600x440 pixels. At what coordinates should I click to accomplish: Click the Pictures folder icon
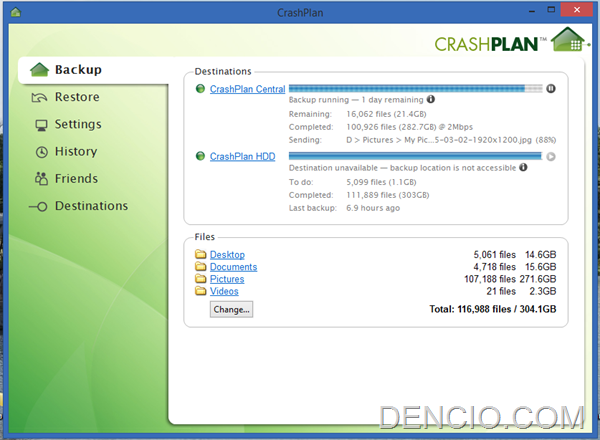pos(201,279)
